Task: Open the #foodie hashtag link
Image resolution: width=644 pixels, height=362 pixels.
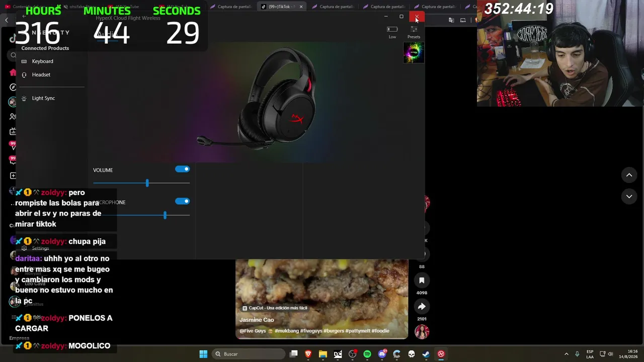Action: coord(380,331)
